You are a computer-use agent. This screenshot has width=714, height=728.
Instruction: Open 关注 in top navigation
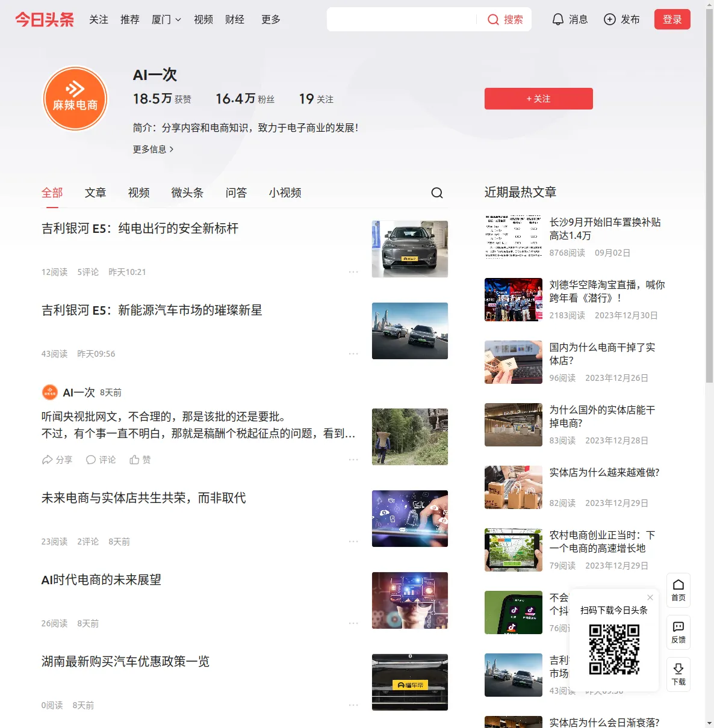99,19
